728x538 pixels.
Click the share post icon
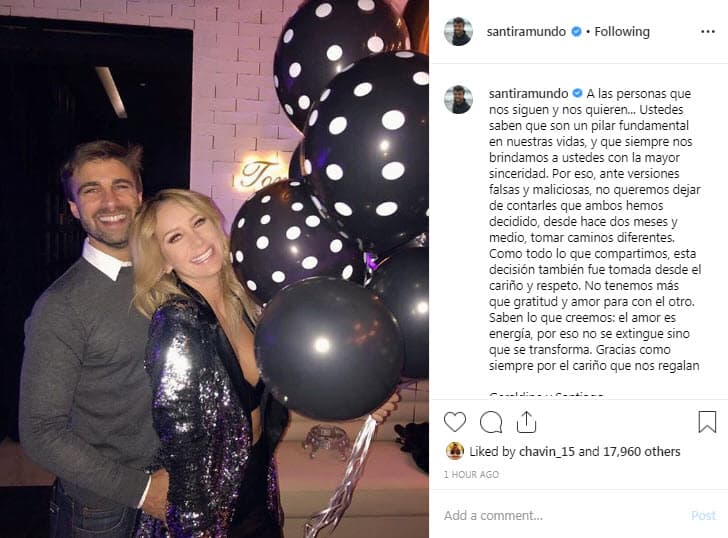526,422
